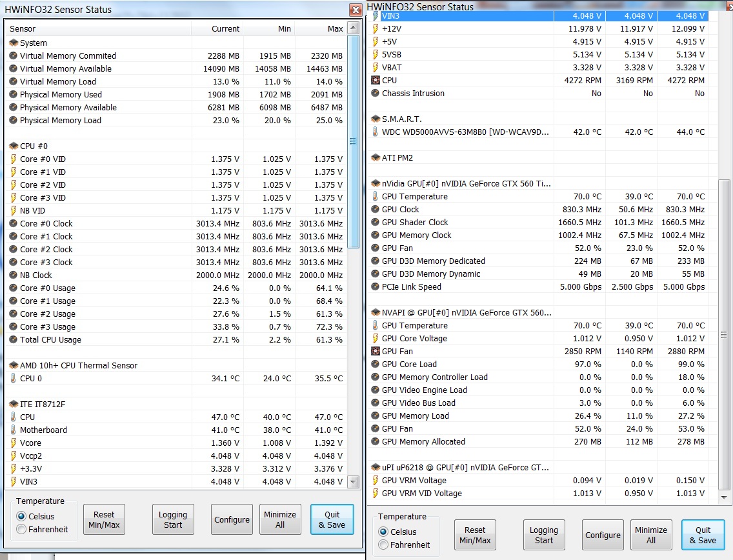Click Quit & Save in left window
Image resolution: width=733 pixels, height=560 pixels.
(332, 520)
